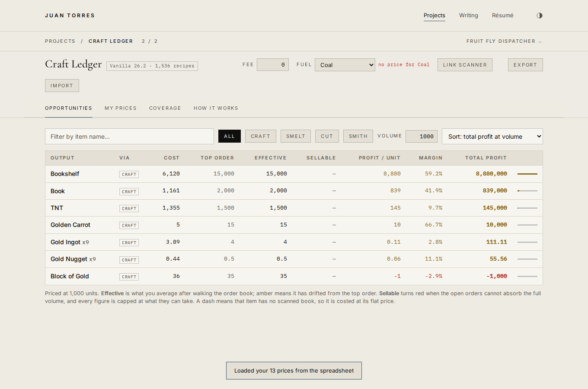
Task: Click the Link Scanner button
Action: point(465,65)
